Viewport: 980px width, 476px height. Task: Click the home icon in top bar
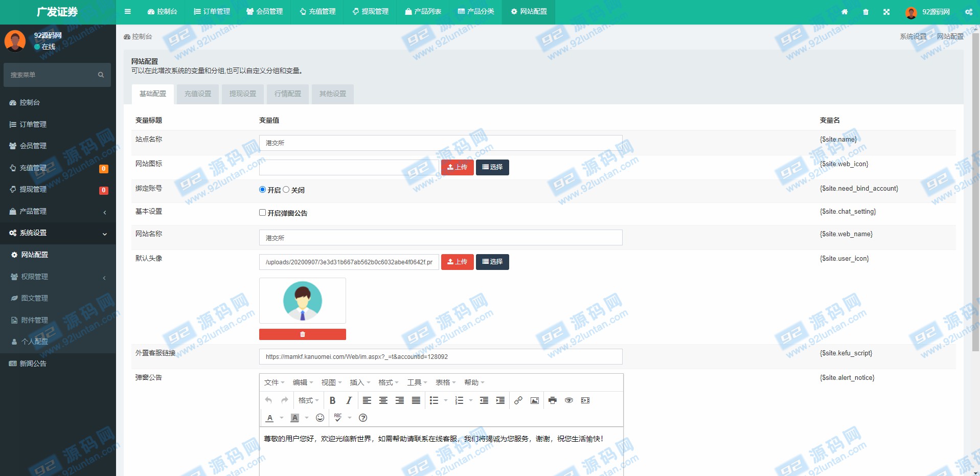click(x=845, y=12)
